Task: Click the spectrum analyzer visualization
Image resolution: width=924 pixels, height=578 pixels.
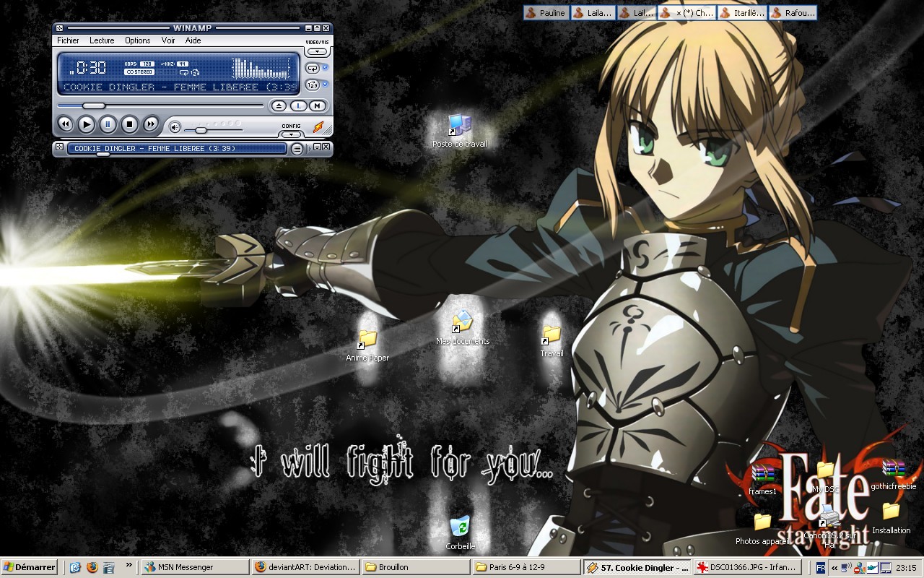Action: (261, 68)
